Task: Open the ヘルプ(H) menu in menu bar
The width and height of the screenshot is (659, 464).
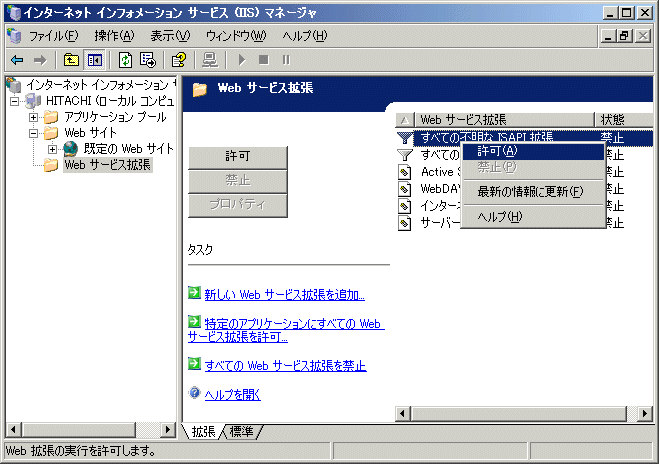Action: tap(305, 36)
